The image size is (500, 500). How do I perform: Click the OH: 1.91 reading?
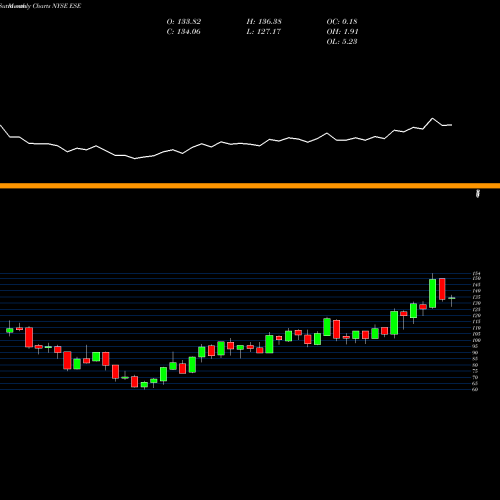point(342,32)
